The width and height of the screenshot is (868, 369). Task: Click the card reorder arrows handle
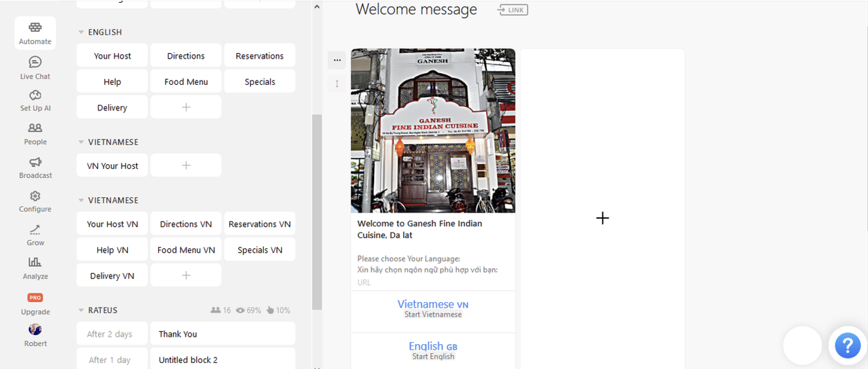pos(337,83)
